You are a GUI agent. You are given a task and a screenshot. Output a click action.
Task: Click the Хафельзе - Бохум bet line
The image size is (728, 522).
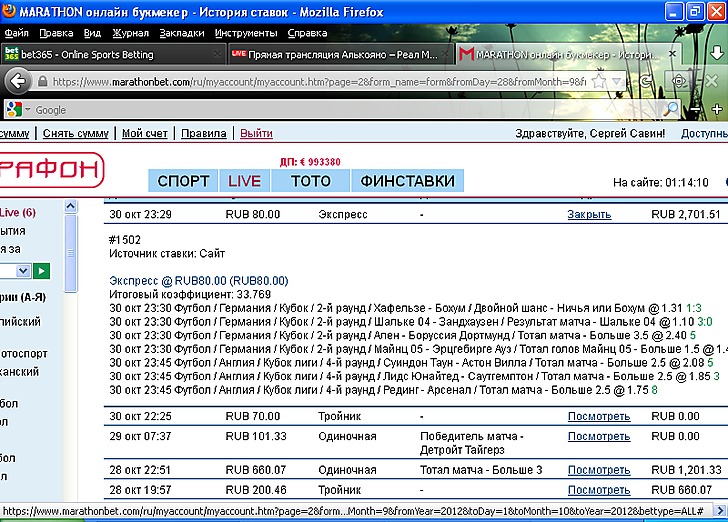coord(405,308)
